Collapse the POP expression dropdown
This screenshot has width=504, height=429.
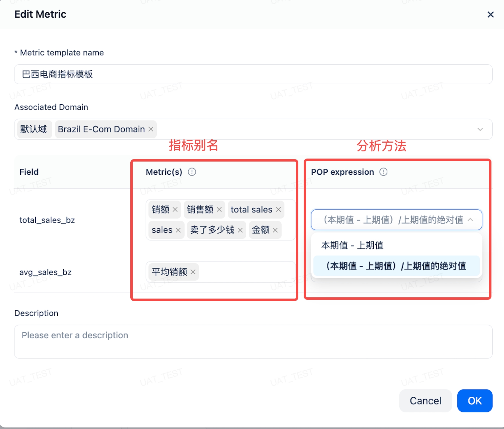point(470,220)
